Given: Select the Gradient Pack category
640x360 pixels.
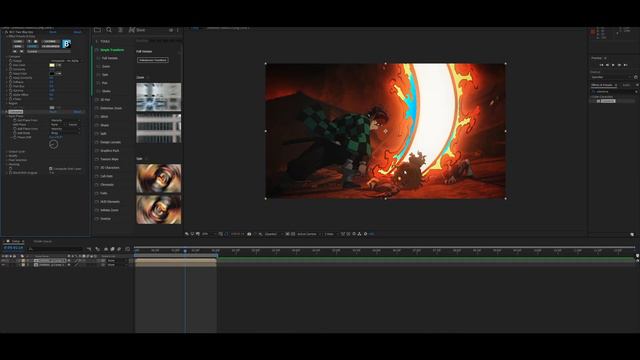Looking at the screenshot, I should [x=109, y=151].
